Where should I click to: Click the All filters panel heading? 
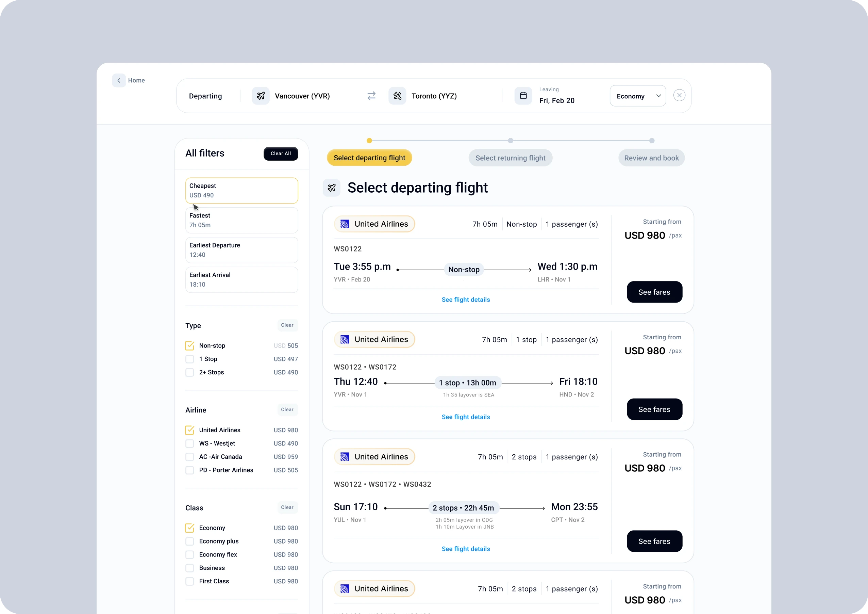coord(205,153)
